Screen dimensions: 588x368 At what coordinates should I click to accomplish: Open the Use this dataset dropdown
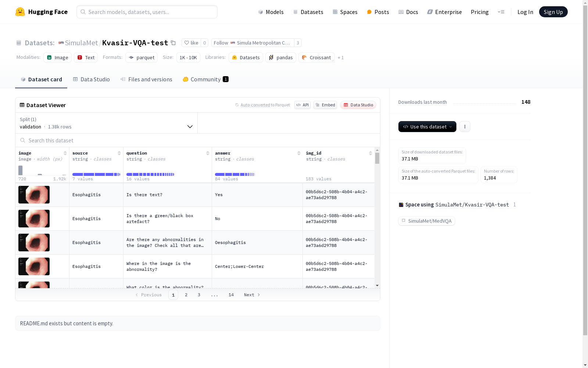tap(427, 127)
